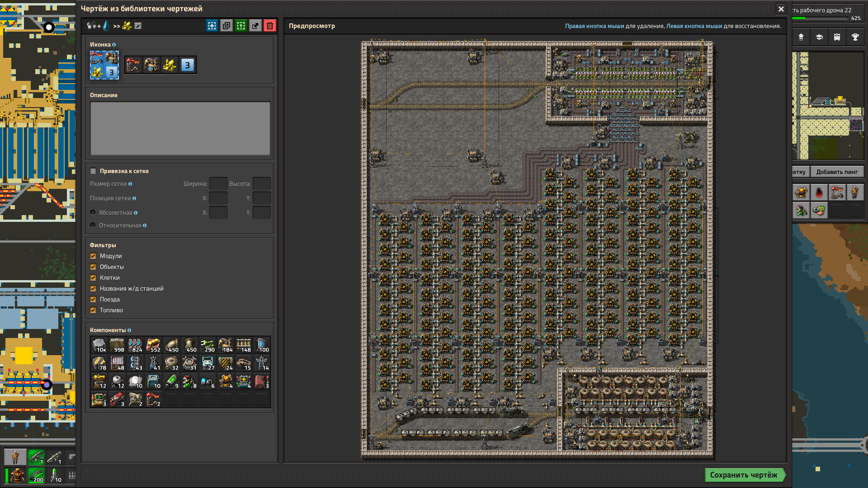
Task: Click the Добавить пинг button
Action: click(x=837, y=172)
